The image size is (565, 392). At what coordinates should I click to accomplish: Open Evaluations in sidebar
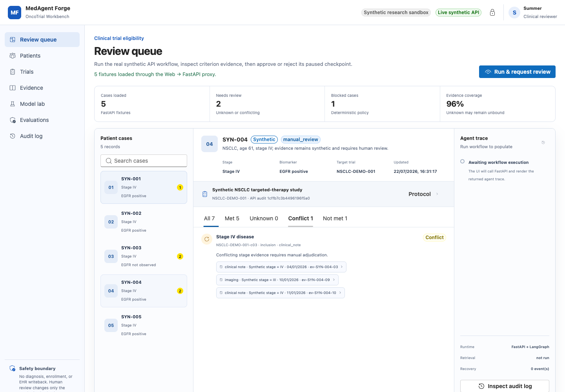[42, 120]
